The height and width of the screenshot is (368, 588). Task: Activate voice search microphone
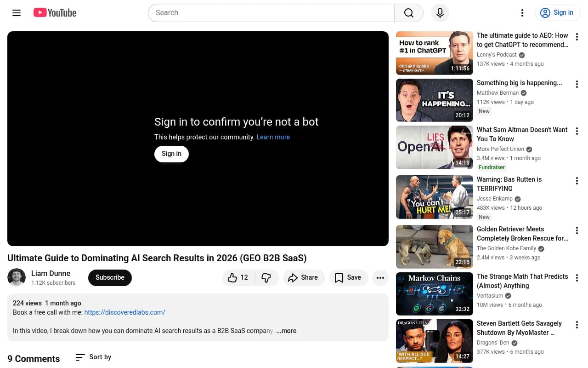tap(440, 13)
